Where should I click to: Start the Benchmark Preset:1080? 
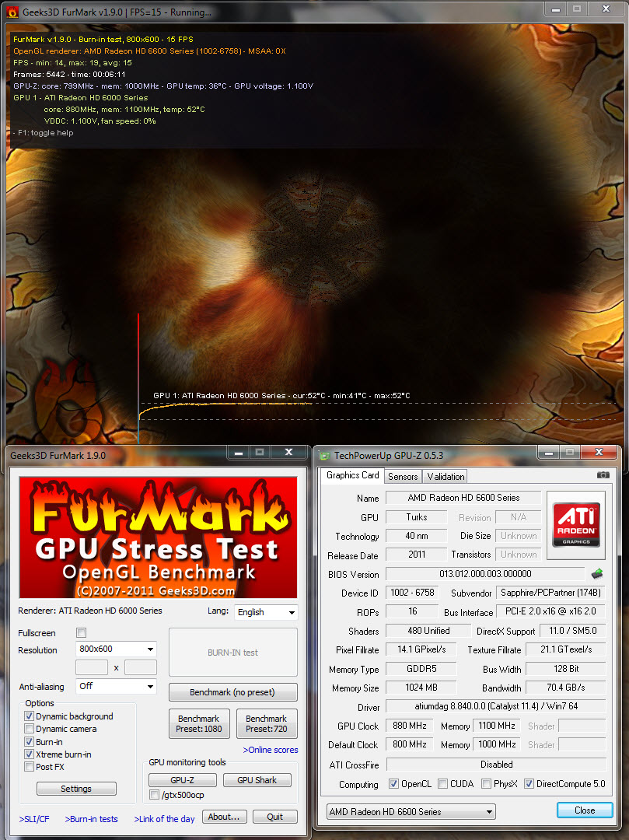click(199, 724)
